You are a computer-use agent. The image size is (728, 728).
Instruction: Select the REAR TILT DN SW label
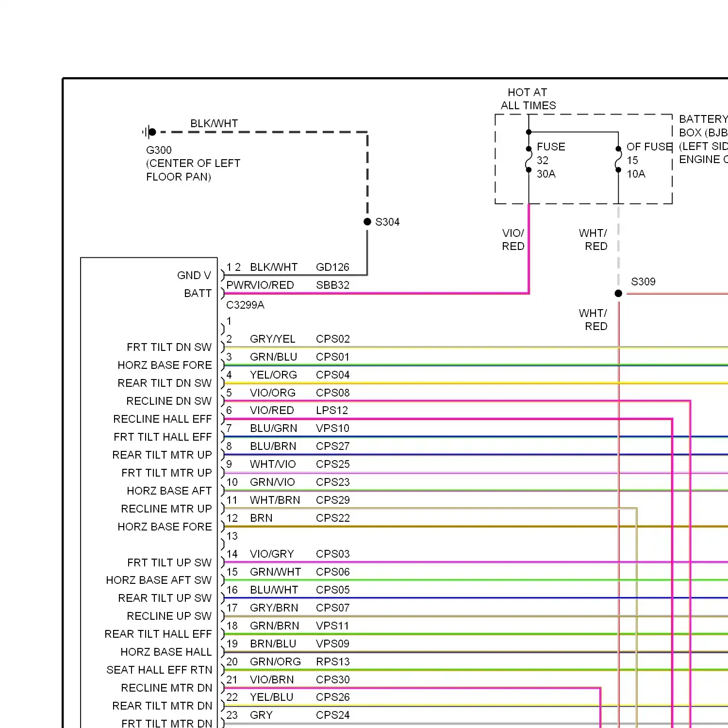click(x=165, y=383)
